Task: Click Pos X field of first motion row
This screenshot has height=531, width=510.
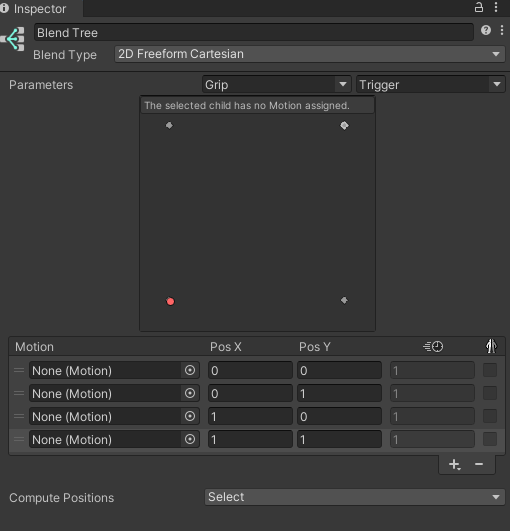Action: coord(250,370)
